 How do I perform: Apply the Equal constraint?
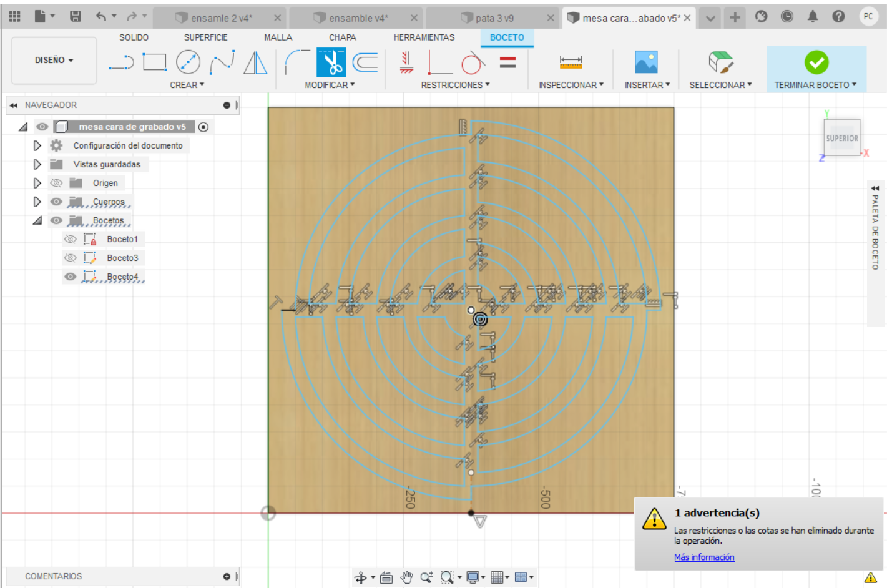507,62
